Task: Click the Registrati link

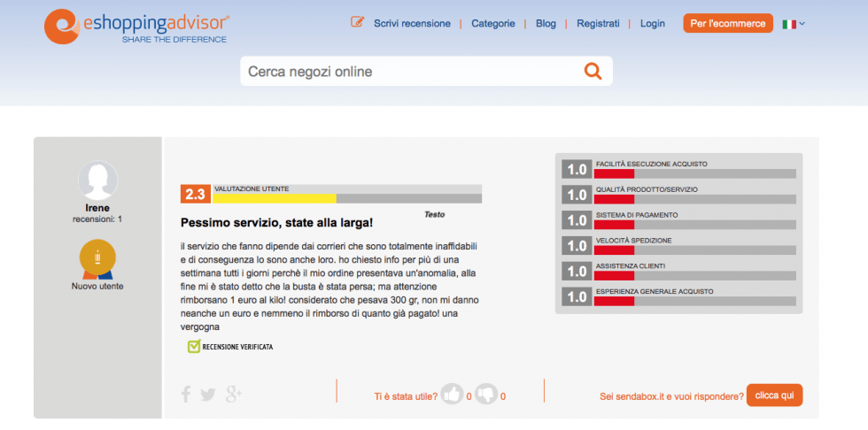Action: point(598,24)
